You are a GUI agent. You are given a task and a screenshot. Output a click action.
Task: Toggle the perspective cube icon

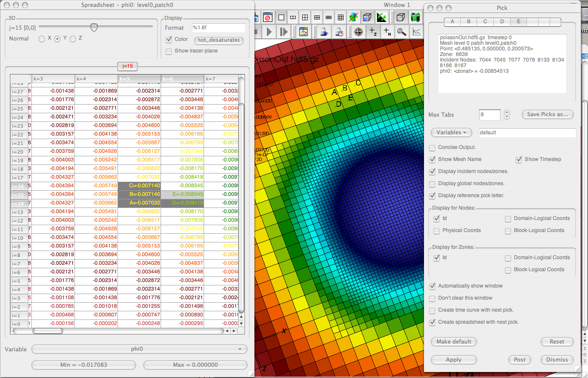tap(400, 18)
